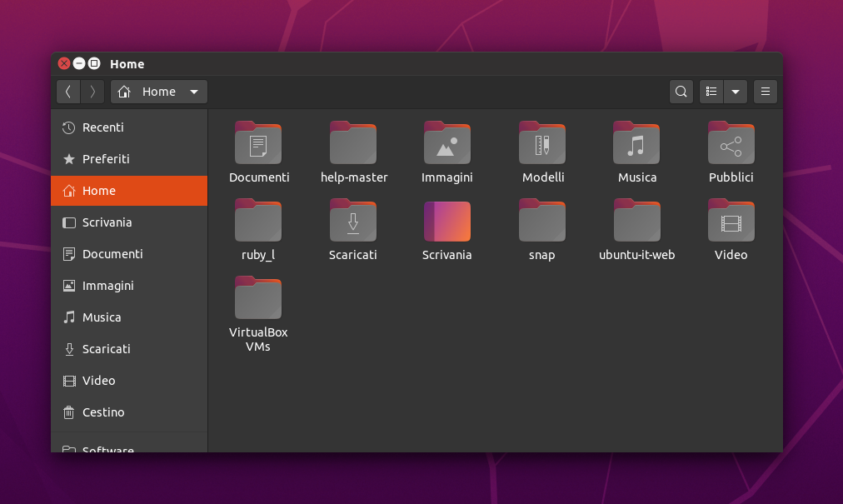Screen dimensions: 843x504
Task: Open the Modelli folder
Action: click(x=542, y=143)
